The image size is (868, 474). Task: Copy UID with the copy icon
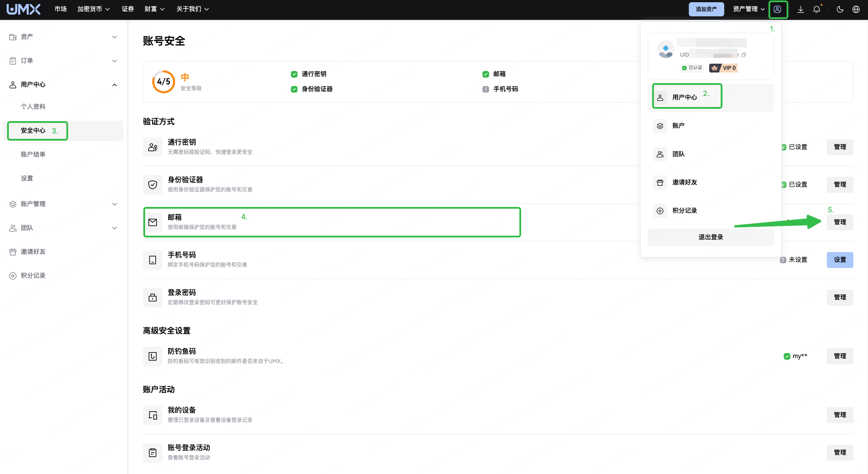point(744,55)
